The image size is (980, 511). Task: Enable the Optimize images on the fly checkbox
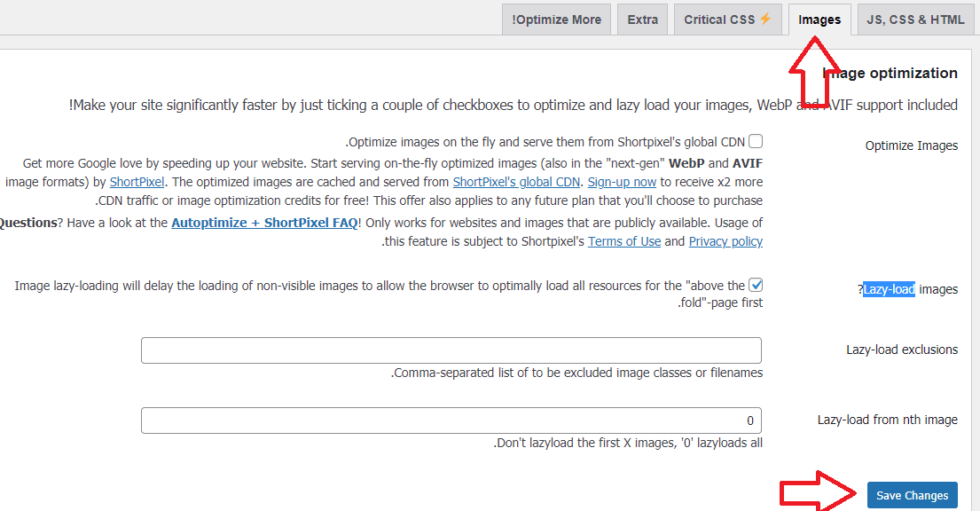click(756, 141)
